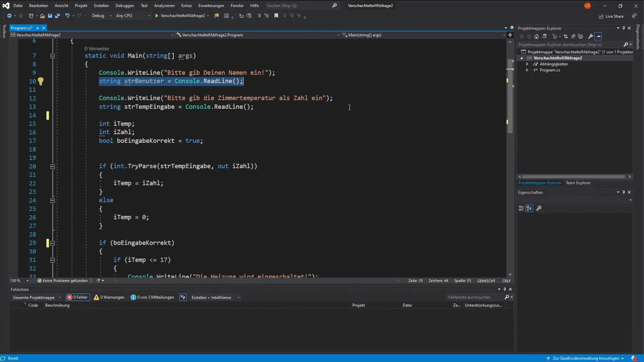The height and width of the screenshot is (362, 644).
Task: Click the navigate backward arrow icon
Action: coord(9,16)
